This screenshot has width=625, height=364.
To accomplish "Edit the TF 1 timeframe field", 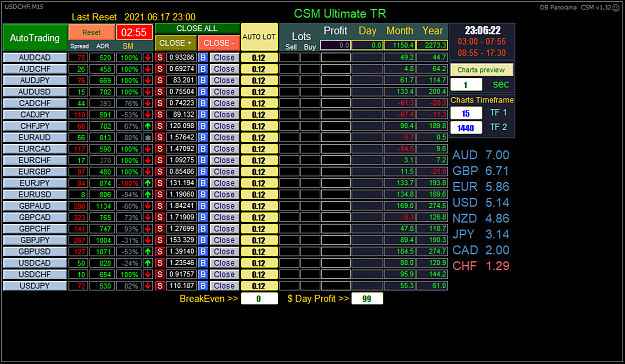I will point(466,113).
